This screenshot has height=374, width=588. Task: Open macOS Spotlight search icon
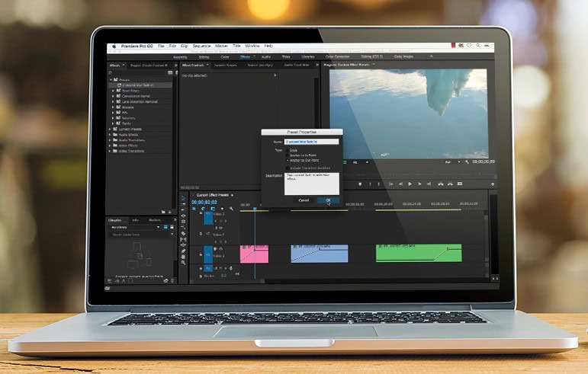coord(478,46)
